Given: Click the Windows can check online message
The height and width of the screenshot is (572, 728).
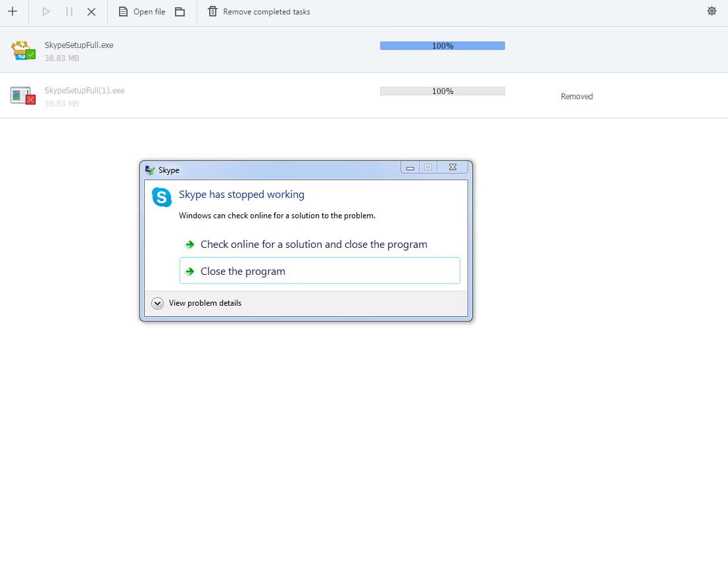Looking at the screenshot, I should 277,216.
